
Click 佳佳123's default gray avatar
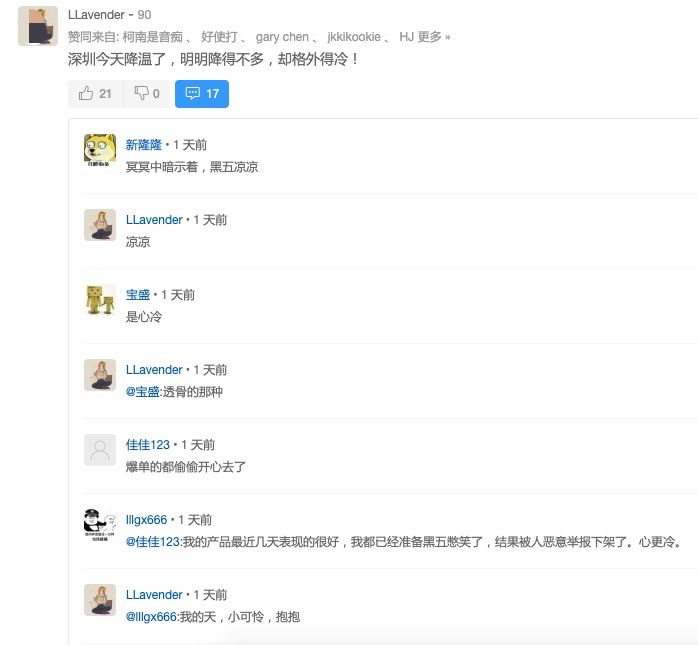tap(100, 450)
